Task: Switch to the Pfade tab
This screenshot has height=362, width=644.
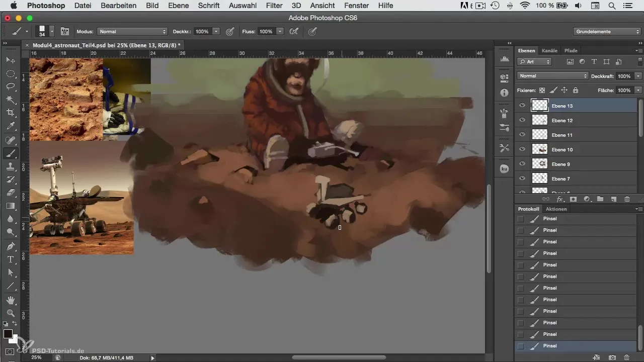Action: [x=571, y=50]
